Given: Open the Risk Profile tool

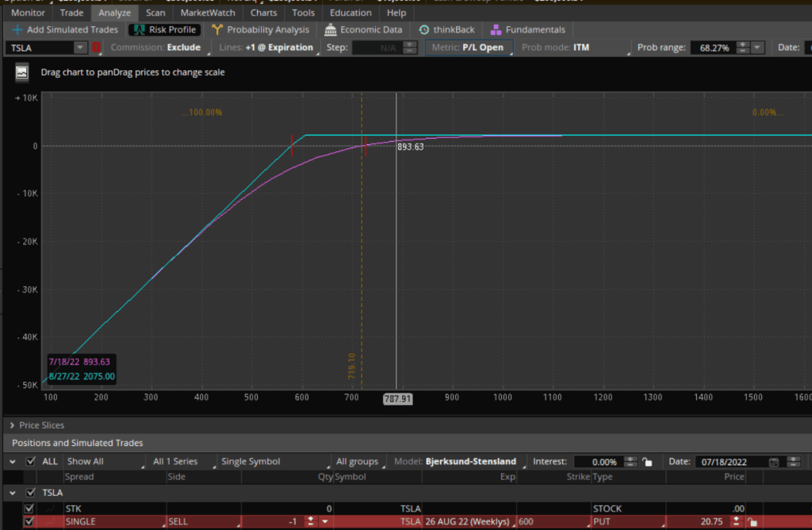Looking at the screenshot, I should tap(164, 29).
